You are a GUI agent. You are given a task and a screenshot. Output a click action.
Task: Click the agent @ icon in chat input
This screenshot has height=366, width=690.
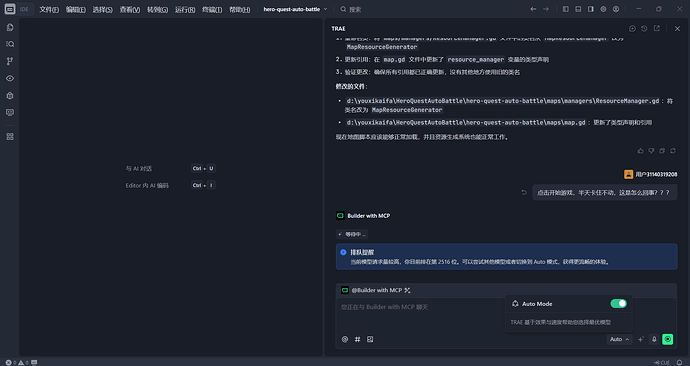(345, 339)
